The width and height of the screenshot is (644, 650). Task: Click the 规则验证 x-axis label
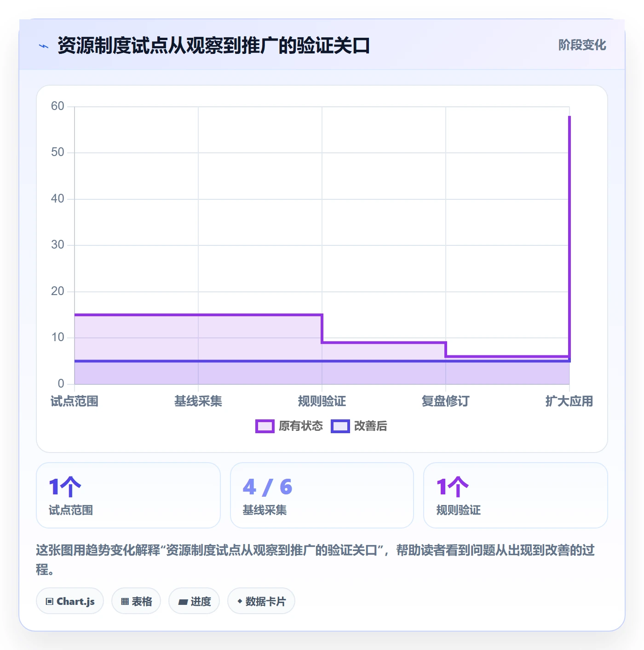[x=322, y=401]
